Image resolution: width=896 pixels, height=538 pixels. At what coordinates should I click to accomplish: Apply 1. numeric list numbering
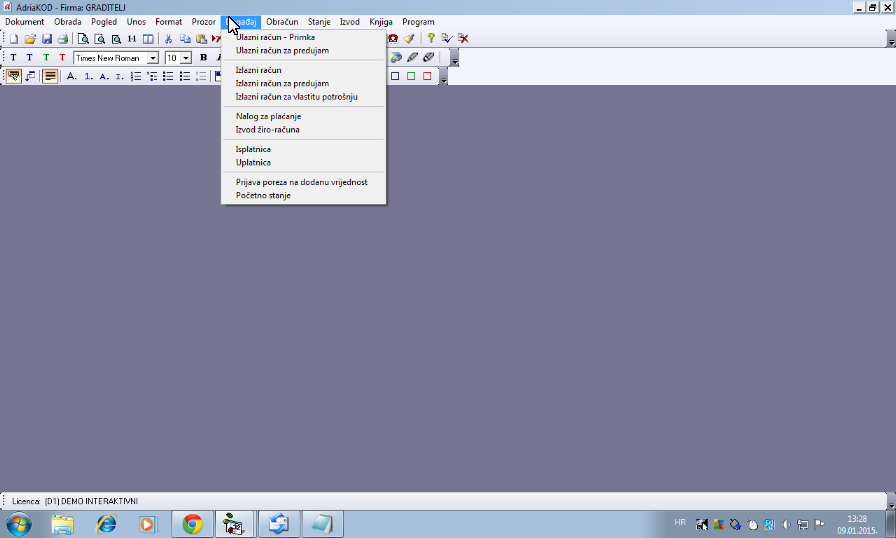click(x=88, y=76)
